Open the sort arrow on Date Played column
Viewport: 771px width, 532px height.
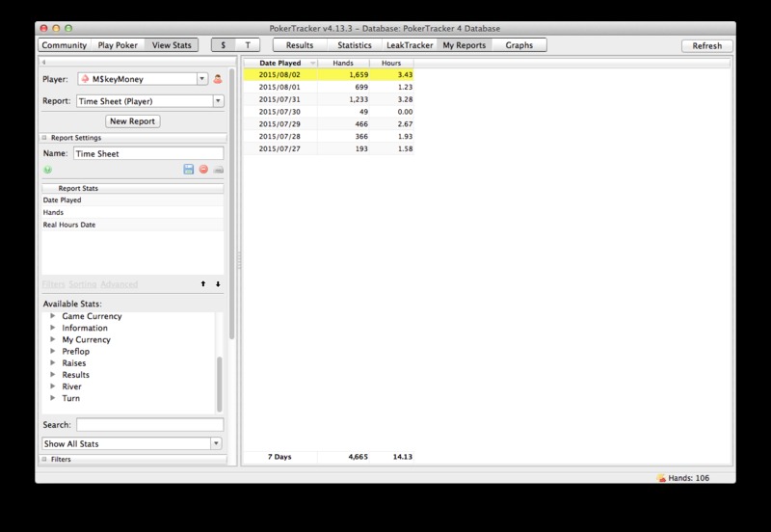pos(312,63)
